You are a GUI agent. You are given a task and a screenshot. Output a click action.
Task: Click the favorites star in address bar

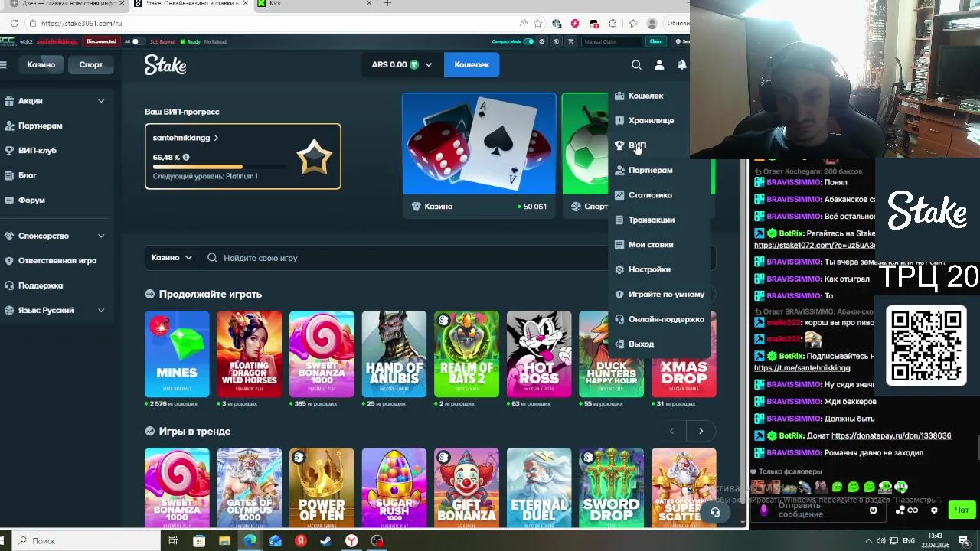tap(538, 23)
